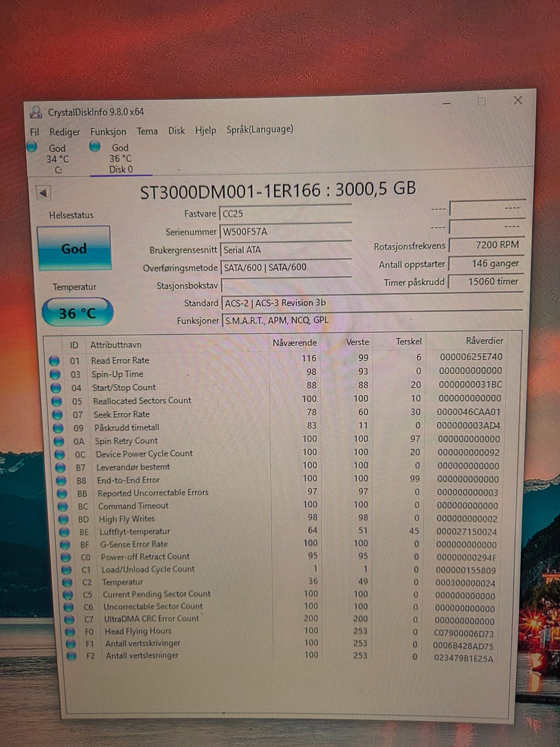This screenshot has height=747, width=560.
Task: Select the Reallocated Sectors Count row text
Action: pos(142,401)
